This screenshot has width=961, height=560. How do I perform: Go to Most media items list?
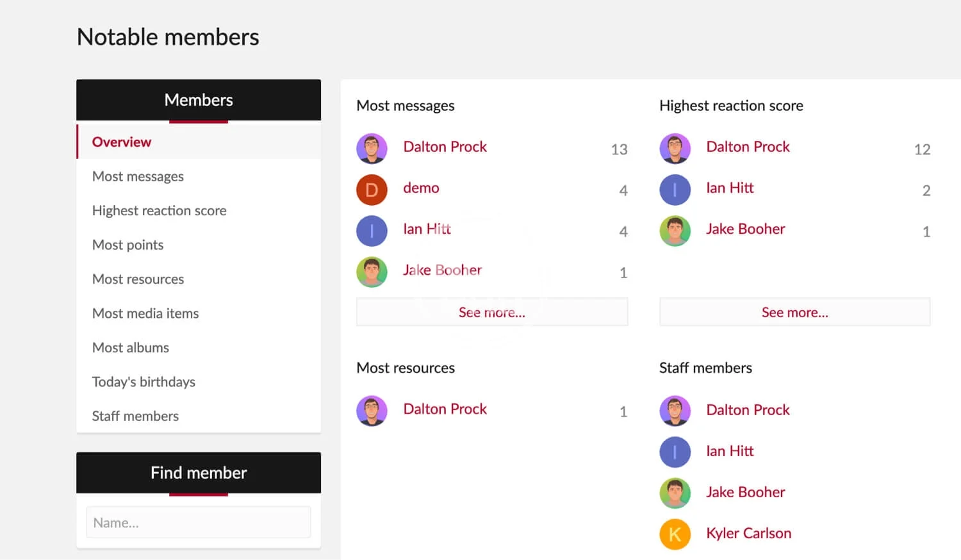point(145,313)
